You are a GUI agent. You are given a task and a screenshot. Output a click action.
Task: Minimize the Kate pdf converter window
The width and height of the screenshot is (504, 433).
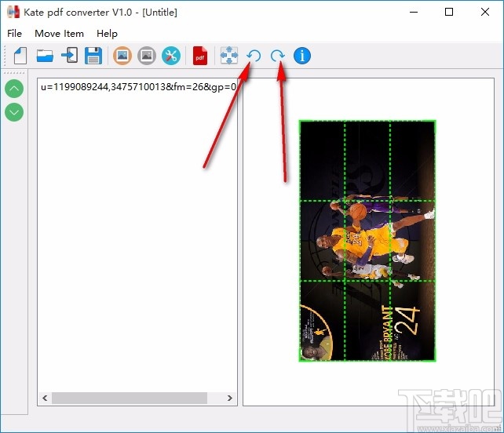click(414, 13)
